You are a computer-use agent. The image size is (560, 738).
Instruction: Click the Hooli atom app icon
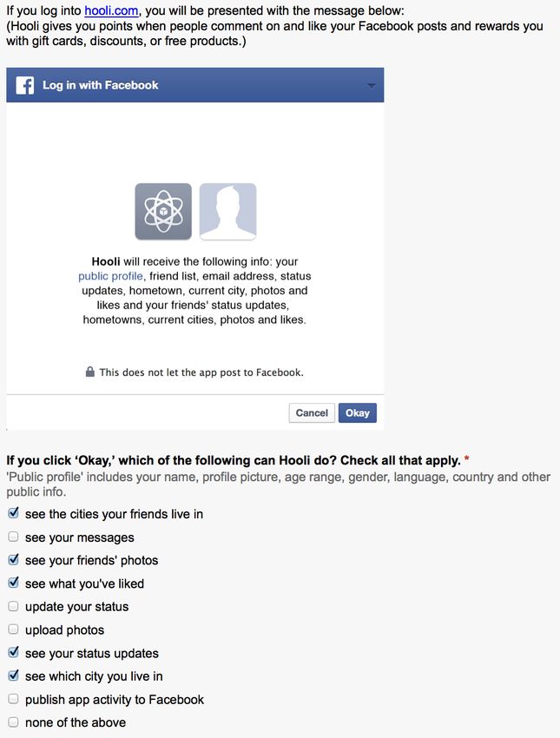(x=163, y=211)
